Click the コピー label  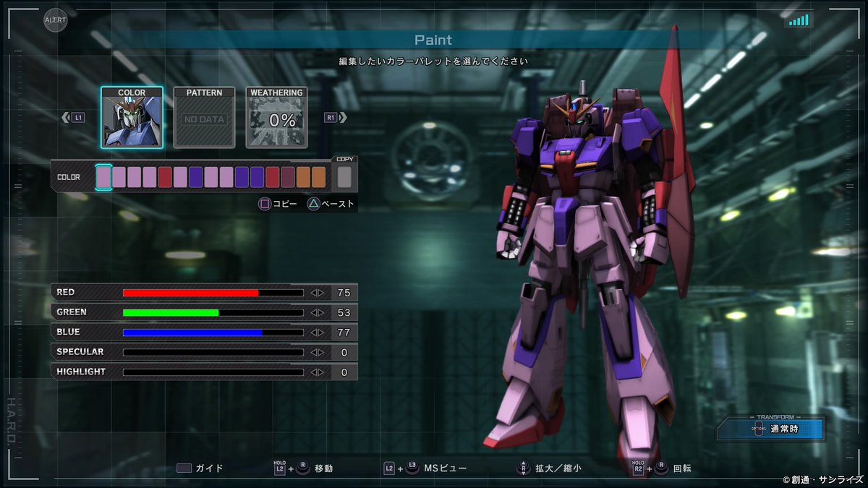point(285,204)
